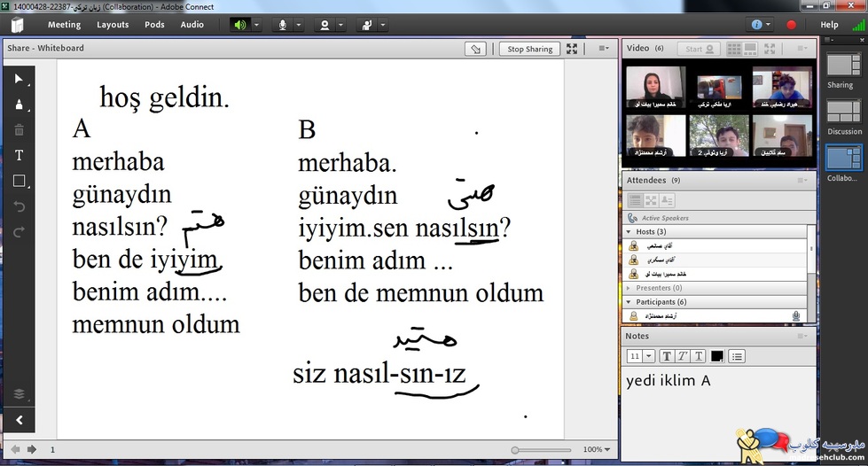The height and width of the screenshot is (466, 868).
Task: Toggle the webcam button
Action: (x=325, y=25)
